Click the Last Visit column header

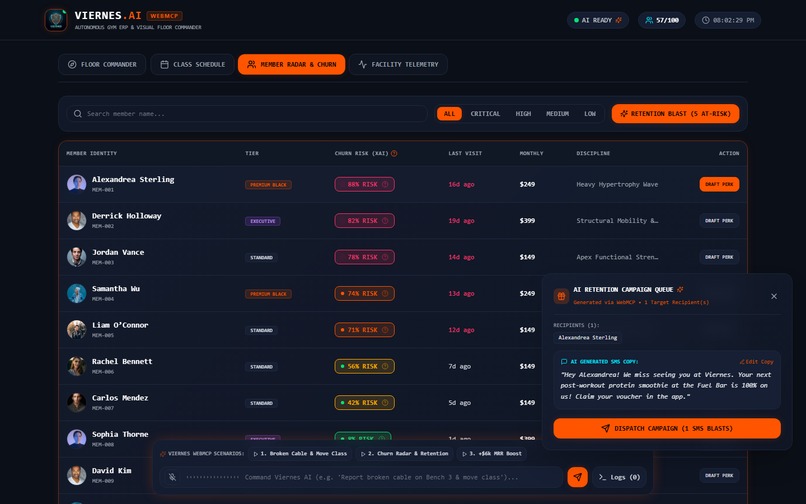click(x=465, y=153)
